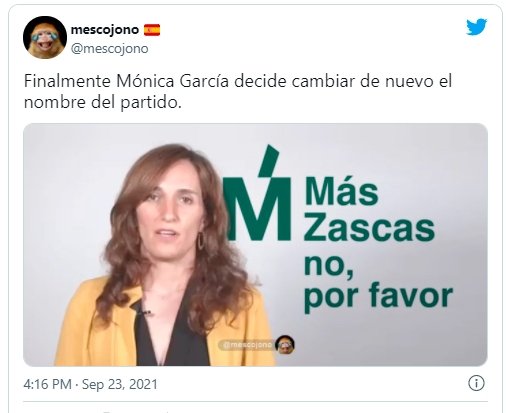Click the word 'Finalmente' in the tweet text

coord(67,81)
